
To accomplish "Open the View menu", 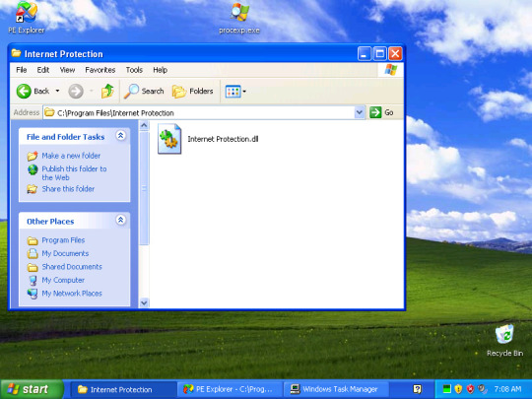I will (67, 70).
